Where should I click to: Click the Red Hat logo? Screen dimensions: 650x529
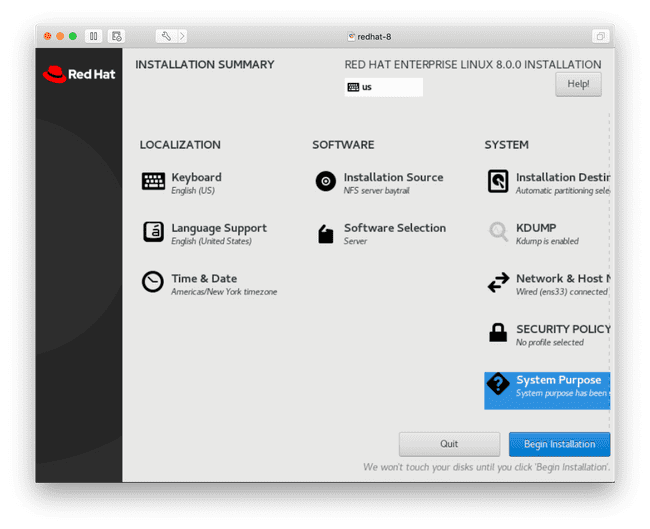(79, 74)
